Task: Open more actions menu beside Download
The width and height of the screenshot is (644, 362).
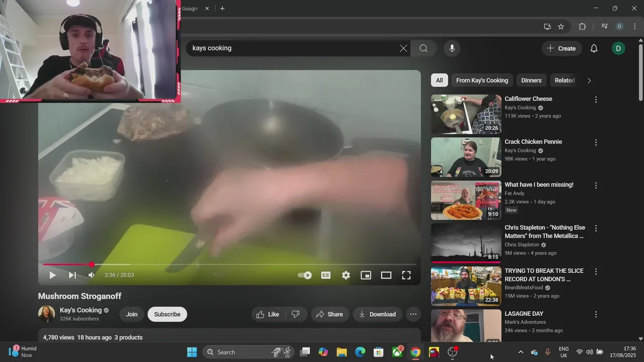Action: pos(413,314)
